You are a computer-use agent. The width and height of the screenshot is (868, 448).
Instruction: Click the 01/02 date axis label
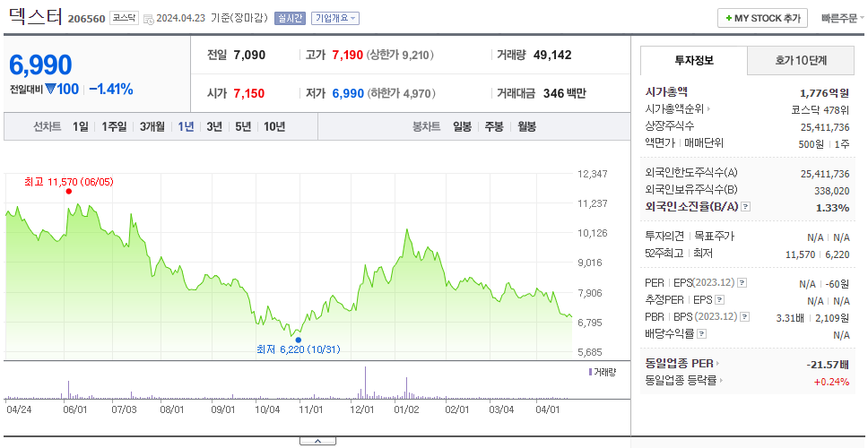[406, 409]
